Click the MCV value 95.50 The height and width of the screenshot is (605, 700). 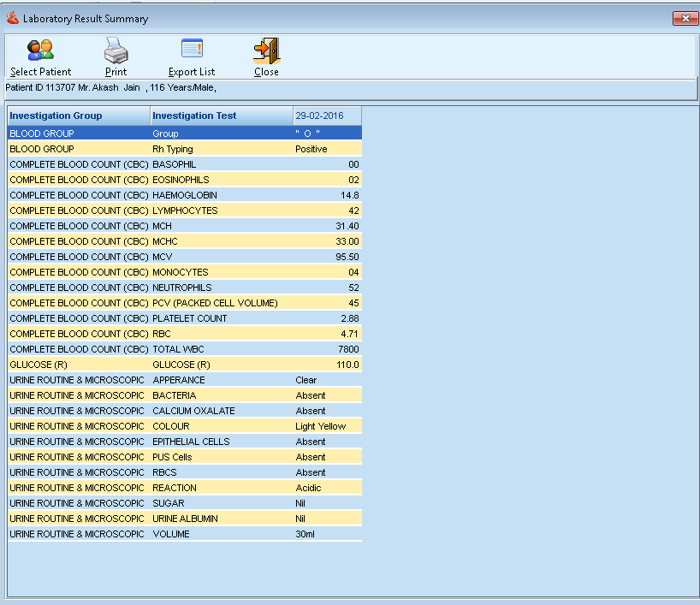tap(347, 257)
